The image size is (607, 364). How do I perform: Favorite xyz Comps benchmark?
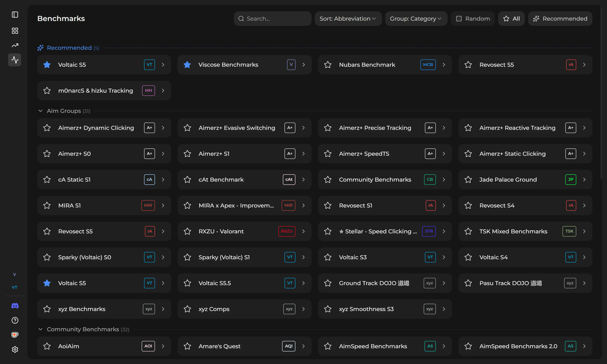click(x=187, y=309)
